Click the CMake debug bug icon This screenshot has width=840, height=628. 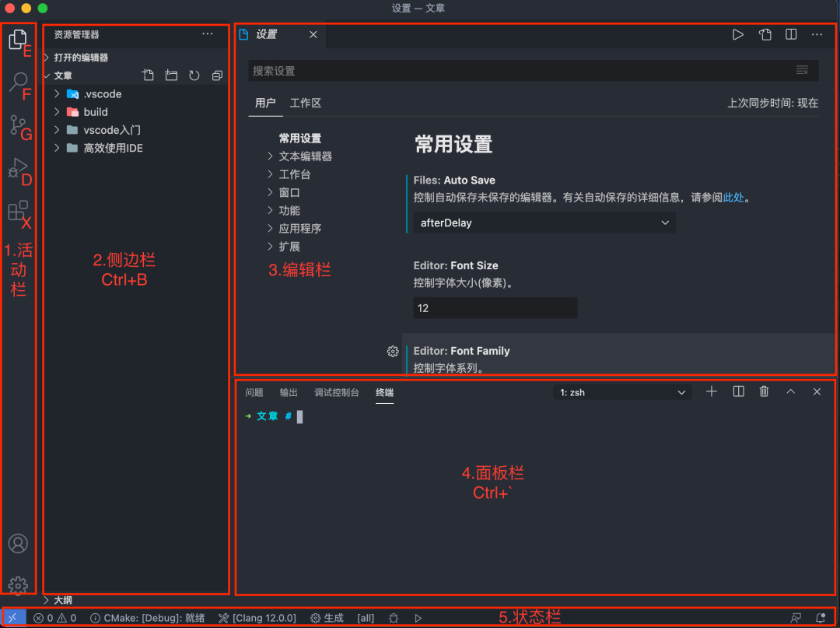pos(394,618)
